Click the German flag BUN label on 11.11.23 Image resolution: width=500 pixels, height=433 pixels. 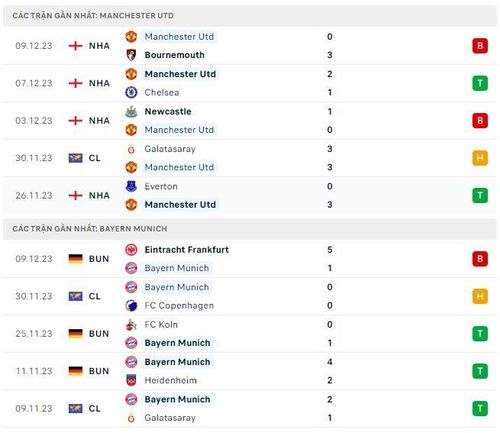(x=89, y=371)
